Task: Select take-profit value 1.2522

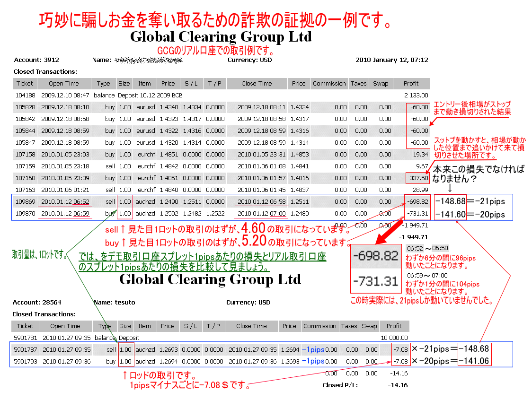Action: coord(215,214)
